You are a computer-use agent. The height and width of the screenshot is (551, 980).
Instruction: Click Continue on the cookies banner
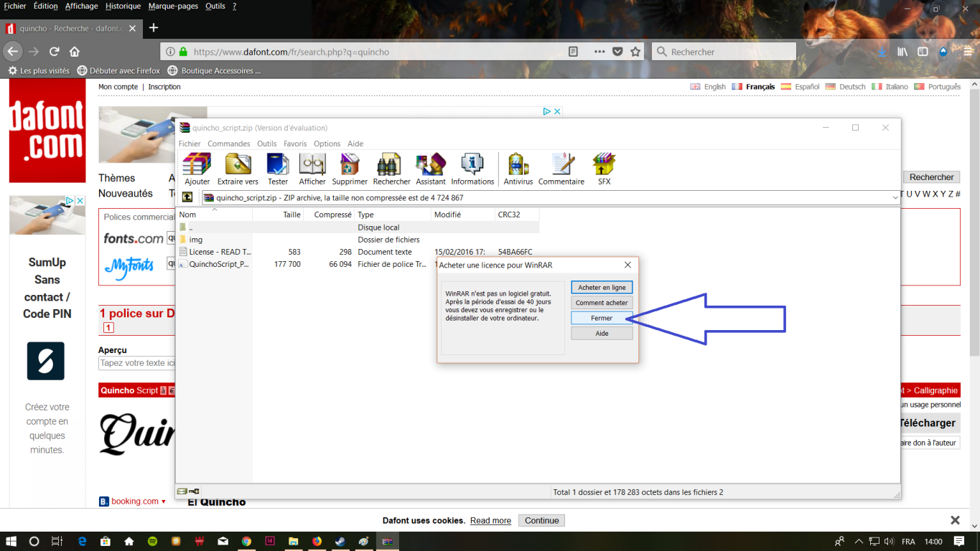(x=541, y=520)
